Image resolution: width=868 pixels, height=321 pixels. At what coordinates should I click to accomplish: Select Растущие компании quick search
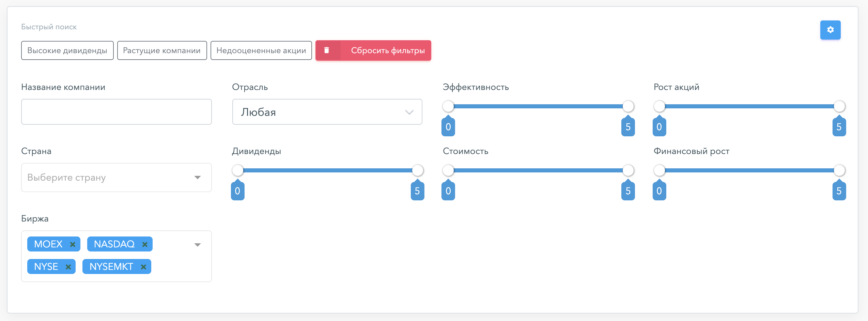tap(162, 50)
